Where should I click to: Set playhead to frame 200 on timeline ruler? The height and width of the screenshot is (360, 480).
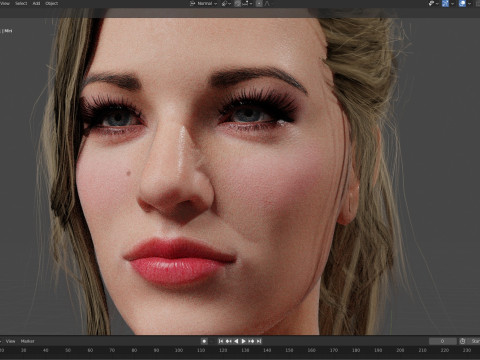[400, 350]
